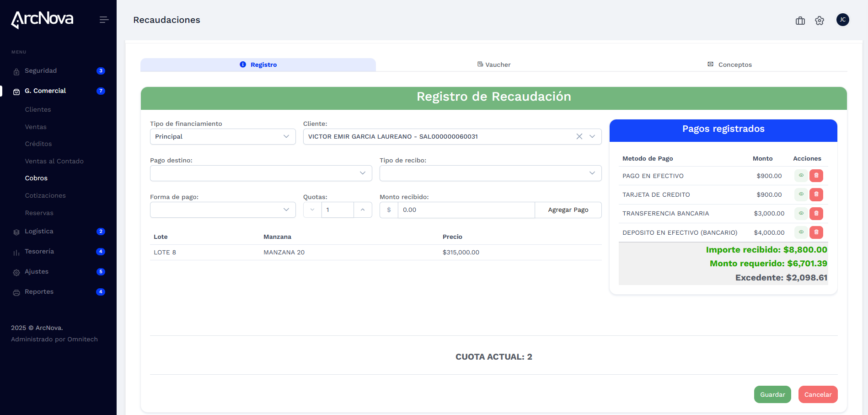
Task: Remove the TRANSFERENCIA BANCARIA payment
Action: [816, 213]
